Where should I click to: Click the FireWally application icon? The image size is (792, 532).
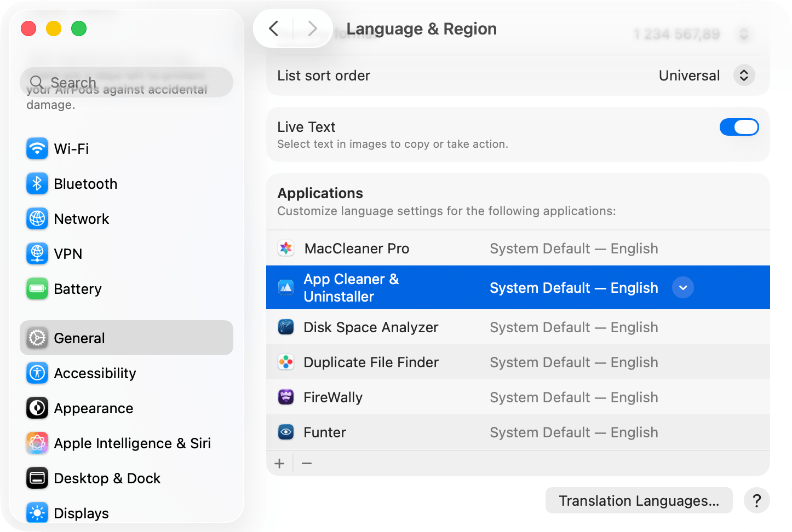pyautogui.click(x=285, y=397)
